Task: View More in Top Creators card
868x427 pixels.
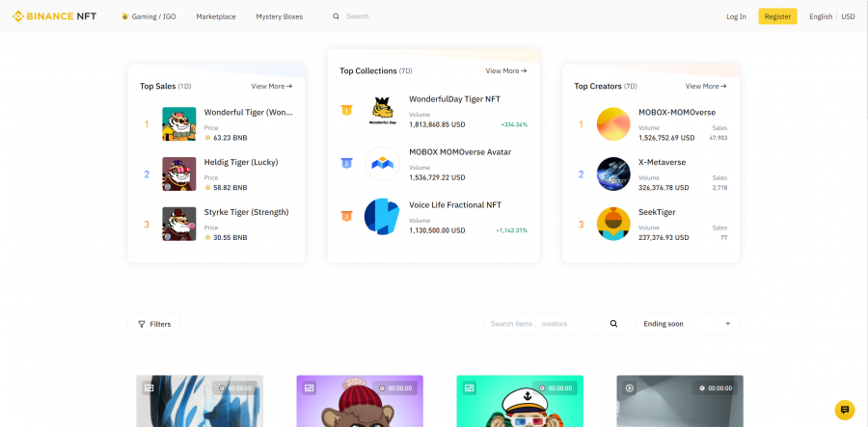Action: pos(706,86)
